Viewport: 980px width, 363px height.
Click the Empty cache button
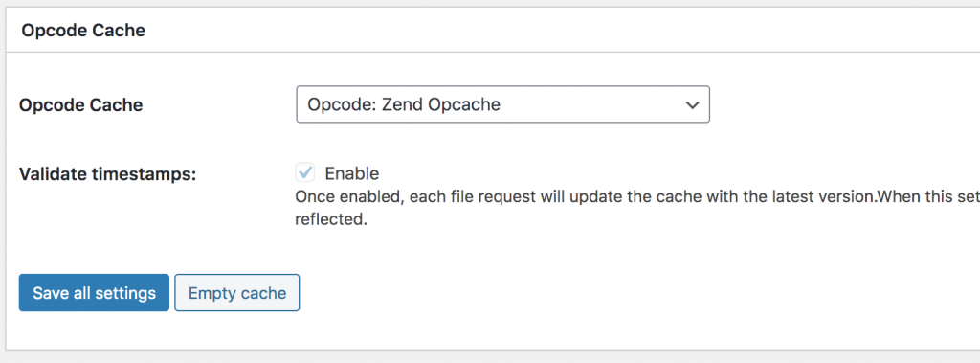point(237,292)
